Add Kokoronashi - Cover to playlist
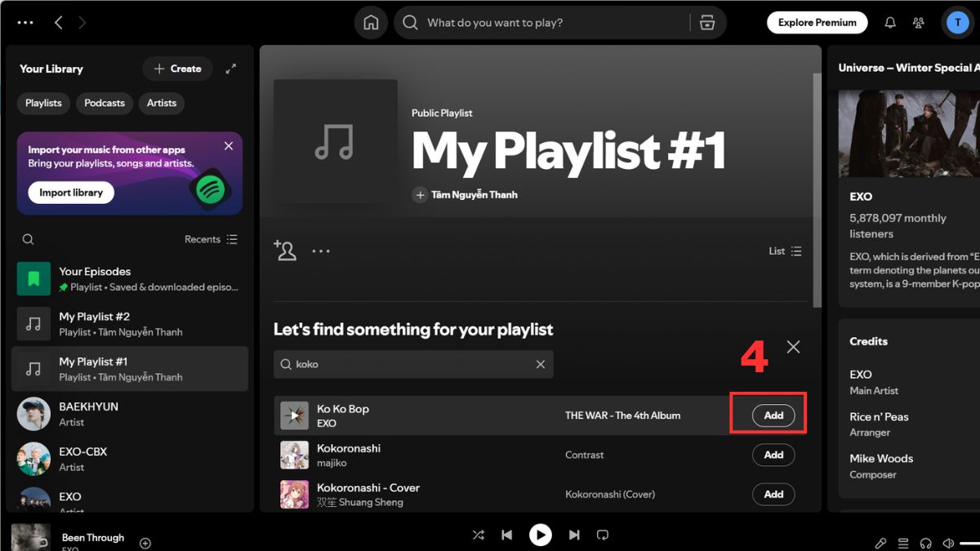This screenshot has width=980, height=551. tap(773, 494)
